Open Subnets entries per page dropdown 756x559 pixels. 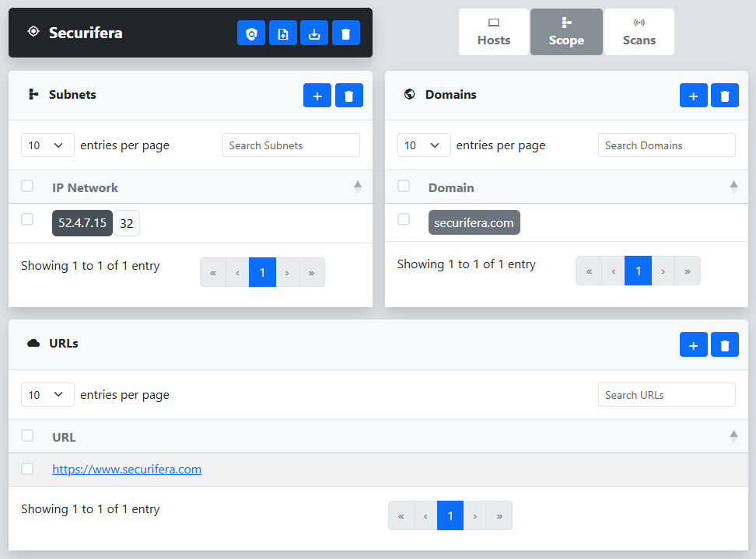(x=47, y=145)
